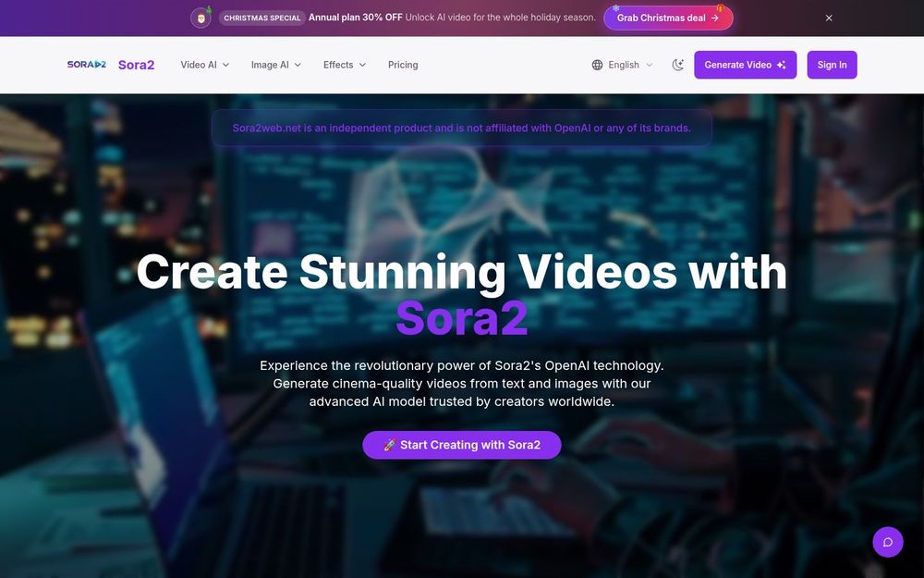924x578 pixels.
Task: Click the Santa avatar icon in banner
Action: pos(201,18)
